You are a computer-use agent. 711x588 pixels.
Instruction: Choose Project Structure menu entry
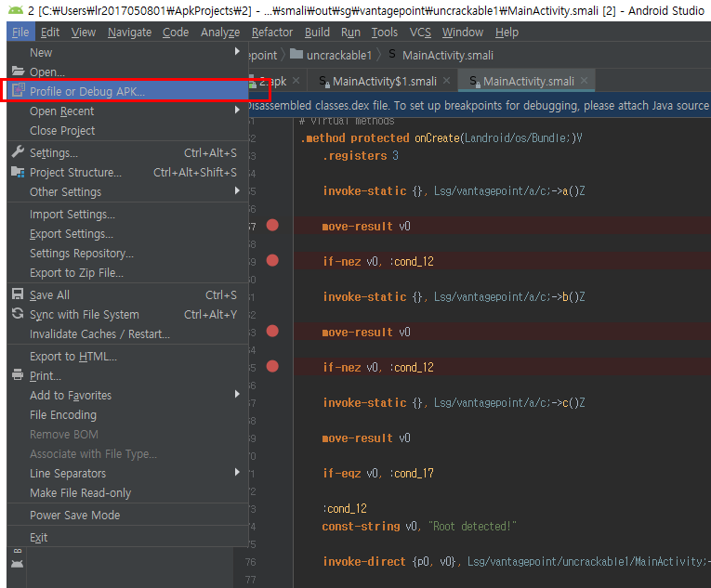click(128, 172)
